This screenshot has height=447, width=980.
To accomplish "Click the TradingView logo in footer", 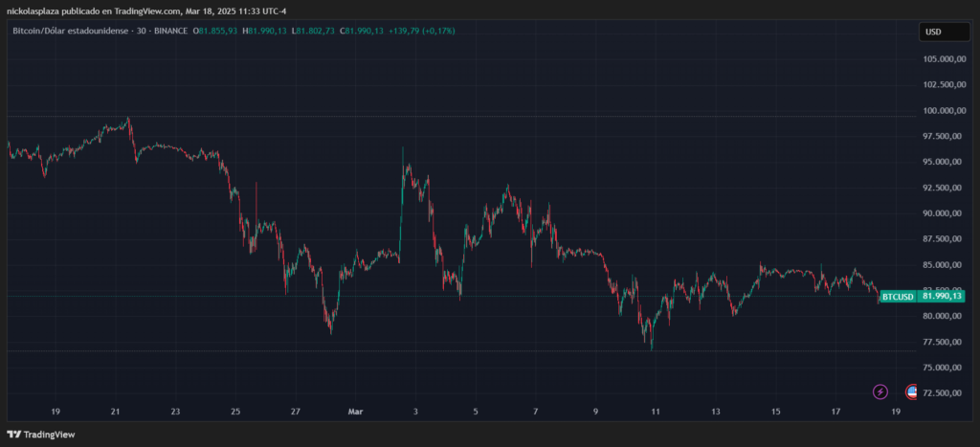I will click(x=45, y=436).
